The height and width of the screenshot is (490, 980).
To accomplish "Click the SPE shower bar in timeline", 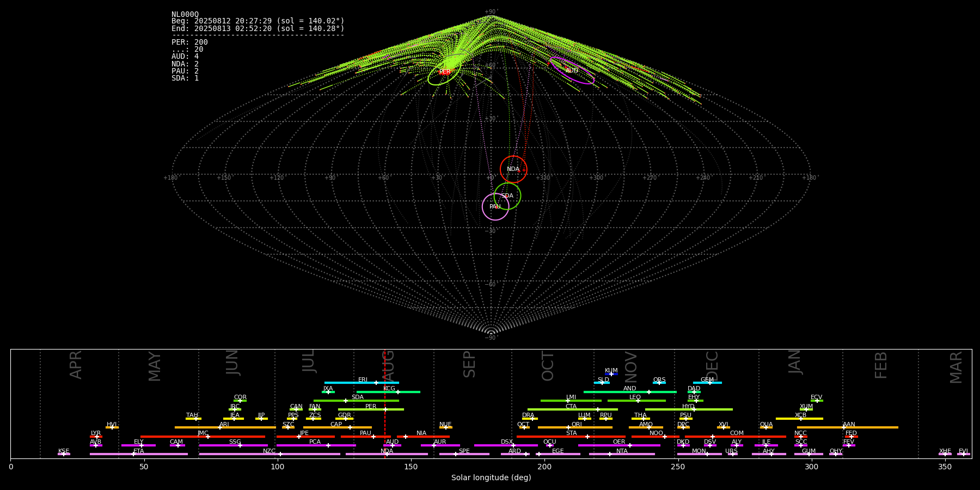I will tap(464, 454).
